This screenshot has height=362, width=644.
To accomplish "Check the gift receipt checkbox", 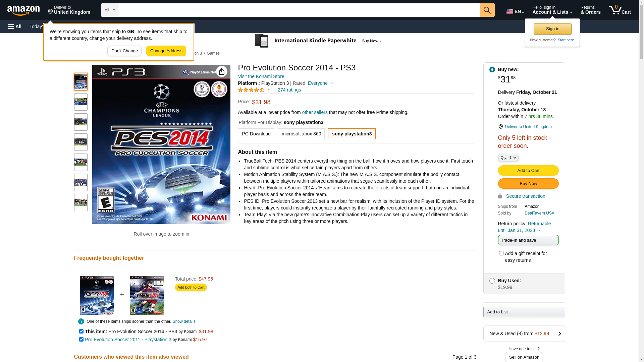I will click(x=501, y=253).
